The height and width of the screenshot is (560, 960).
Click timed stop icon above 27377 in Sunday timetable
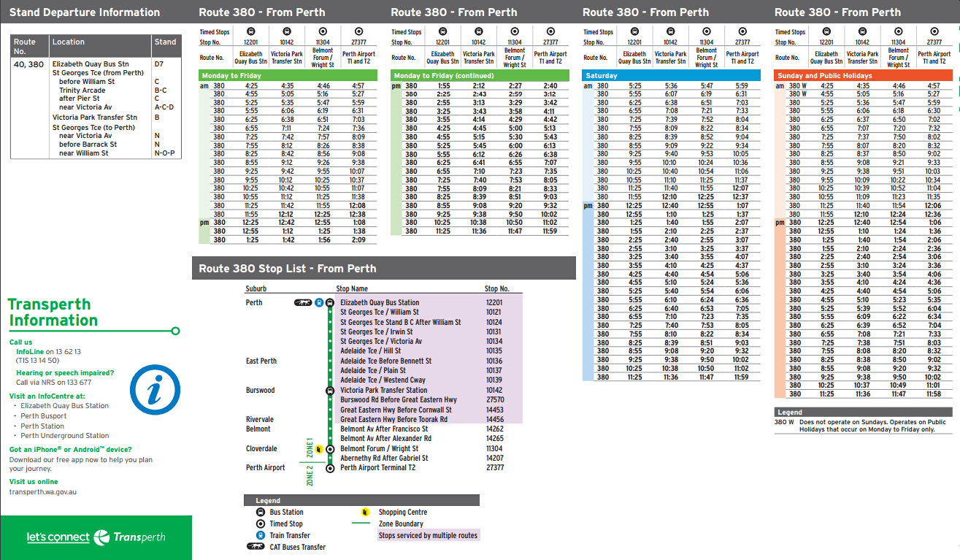coord(934,31)
